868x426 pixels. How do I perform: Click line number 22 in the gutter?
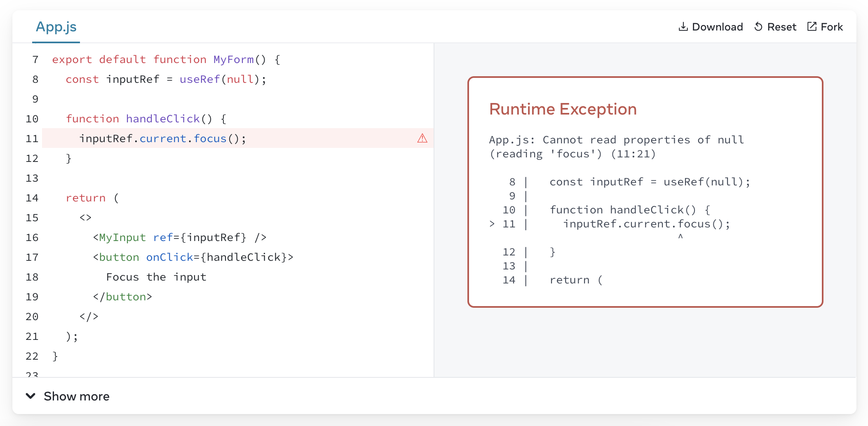click(32, 356)
